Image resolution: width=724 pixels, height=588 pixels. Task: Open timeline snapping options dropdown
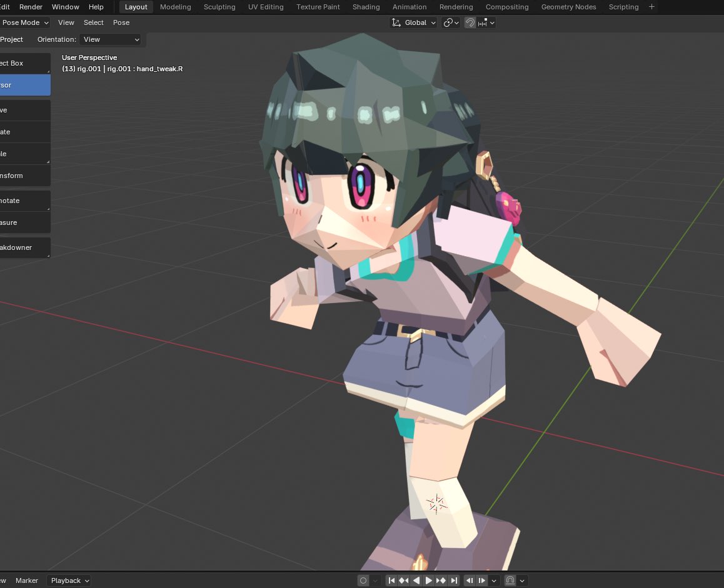tap(522, 581)
